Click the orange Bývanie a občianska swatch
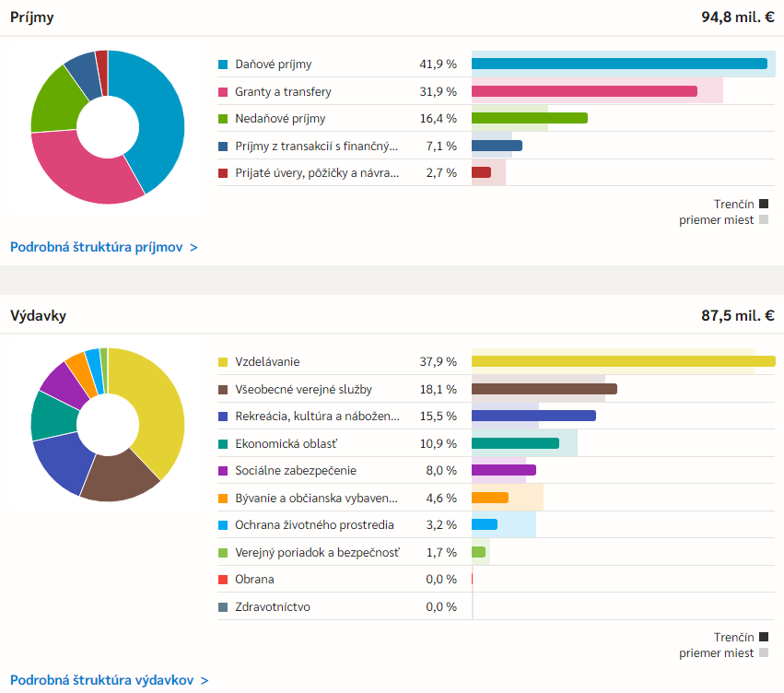The width and height of the screenshot is (784, 693). [x=223, y=499]
